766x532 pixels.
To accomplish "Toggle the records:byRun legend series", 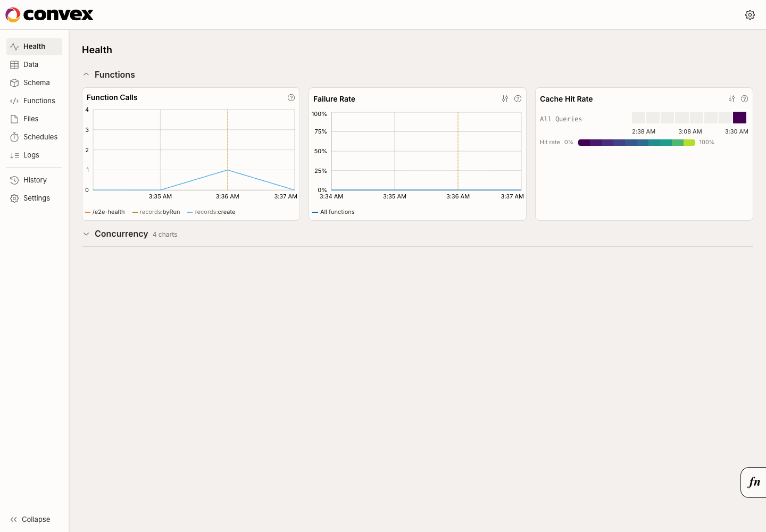I will 156,212.
